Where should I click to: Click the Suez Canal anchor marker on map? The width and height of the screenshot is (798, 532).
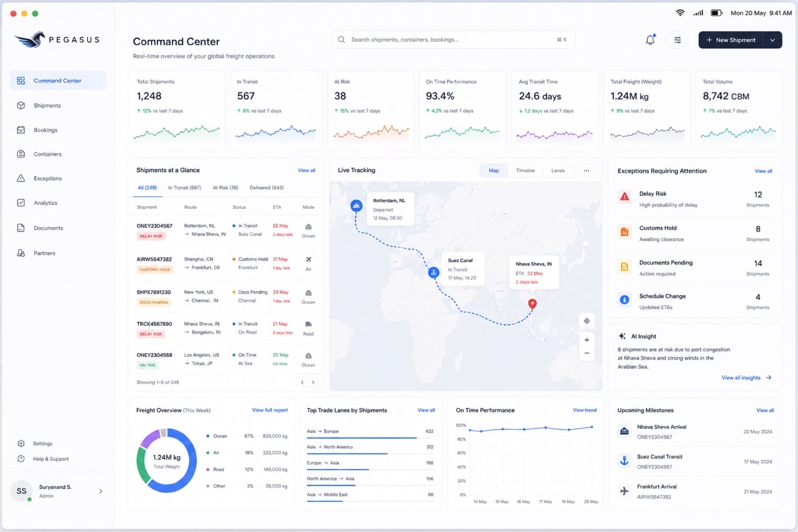pos(434,272)
